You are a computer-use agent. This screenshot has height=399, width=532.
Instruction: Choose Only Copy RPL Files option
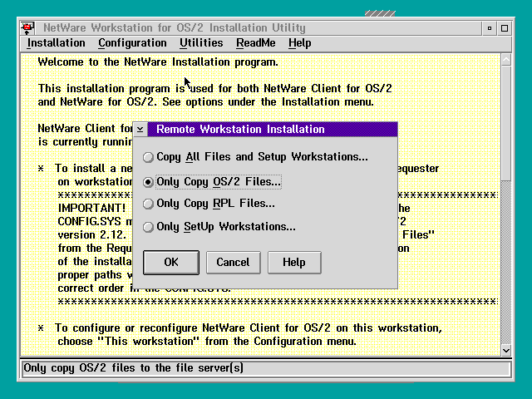point(209,204)
